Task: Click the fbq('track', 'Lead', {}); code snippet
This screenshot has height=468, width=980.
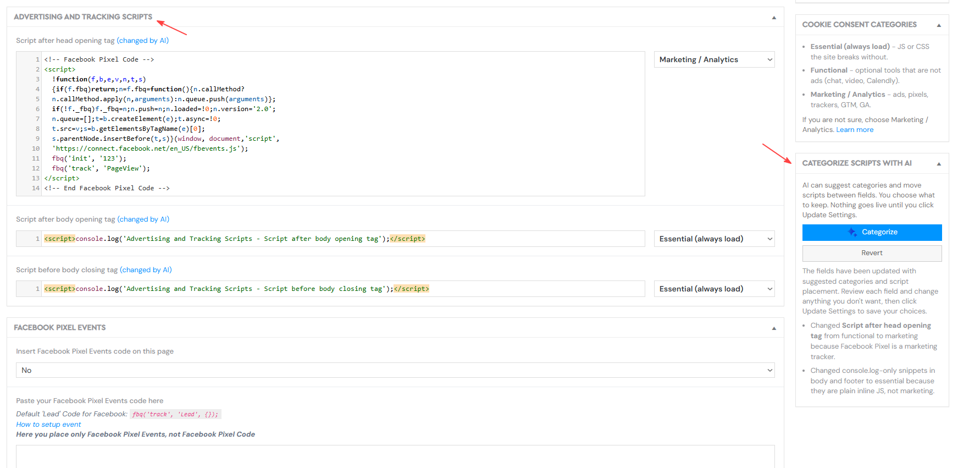Action: point(175,415)
